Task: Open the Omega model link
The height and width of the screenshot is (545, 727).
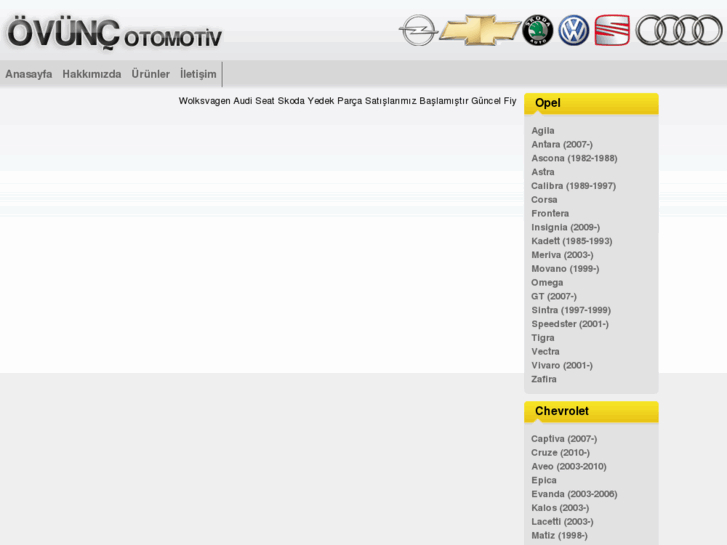Action: [547, 282]
